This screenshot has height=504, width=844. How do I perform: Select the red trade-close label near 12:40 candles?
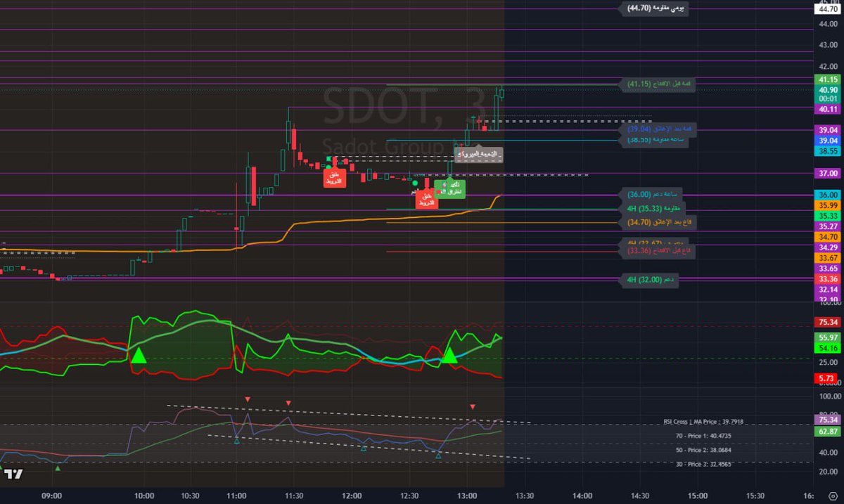click(x=426, y=199)
